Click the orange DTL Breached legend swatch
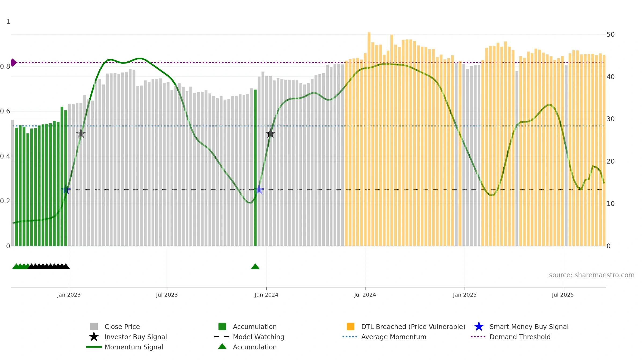644x362 pixels. 350,327
